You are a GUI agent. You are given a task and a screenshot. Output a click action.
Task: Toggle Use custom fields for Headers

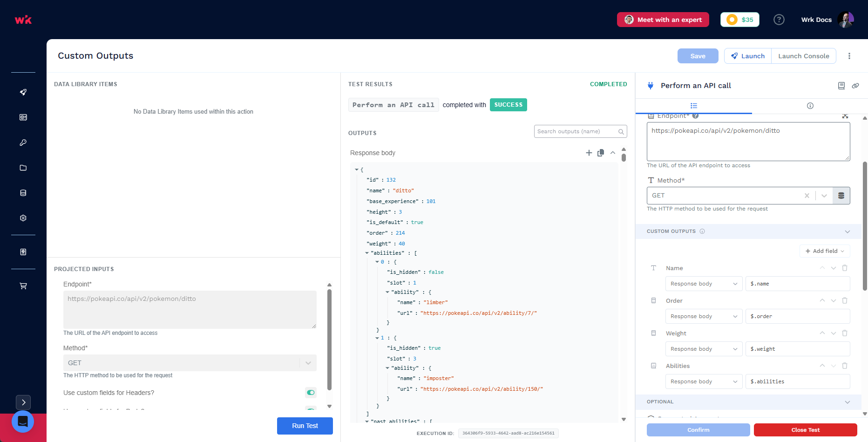point(311,393)
